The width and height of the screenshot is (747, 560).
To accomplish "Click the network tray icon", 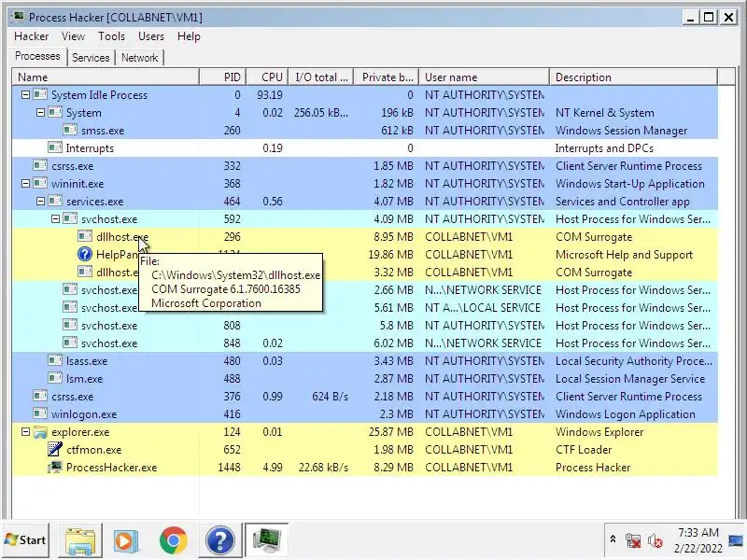I will tap(633, 541).
